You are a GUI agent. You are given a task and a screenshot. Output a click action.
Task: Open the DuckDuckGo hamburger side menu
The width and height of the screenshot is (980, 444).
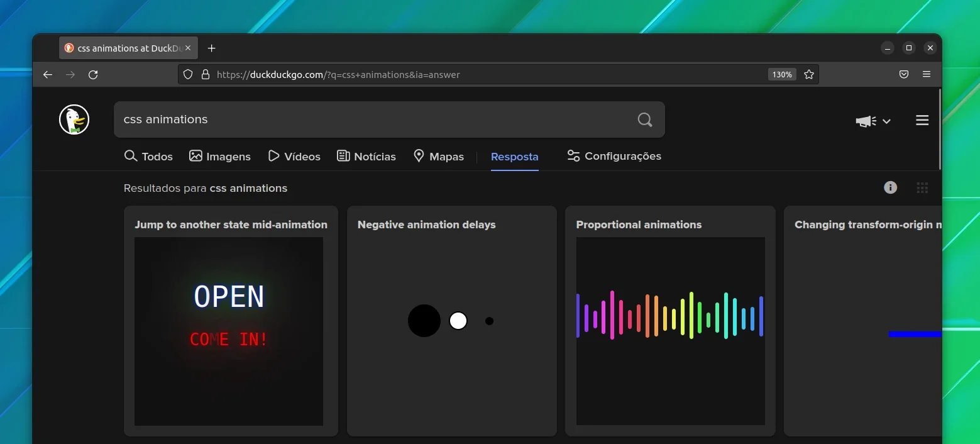(x=922, y=120)
